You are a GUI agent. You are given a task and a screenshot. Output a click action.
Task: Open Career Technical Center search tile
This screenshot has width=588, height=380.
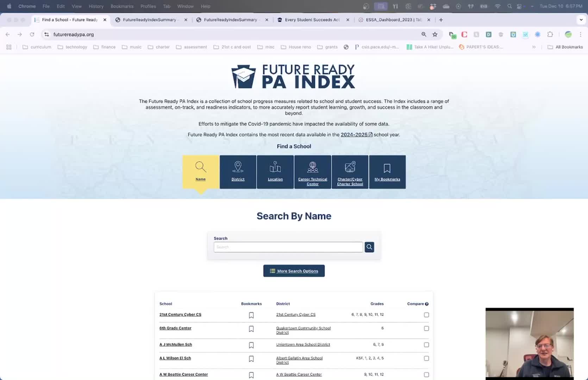312,172
